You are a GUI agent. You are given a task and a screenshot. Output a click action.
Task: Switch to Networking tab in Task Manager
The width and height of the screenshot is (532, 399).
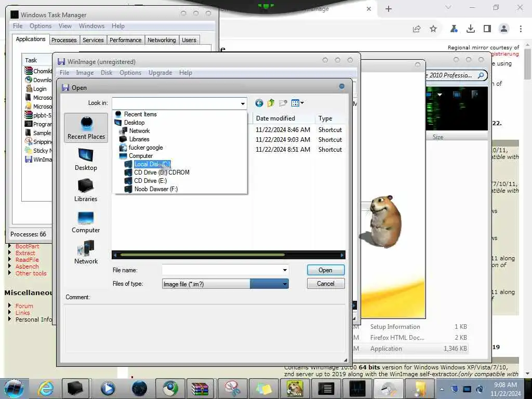[162, 40]
